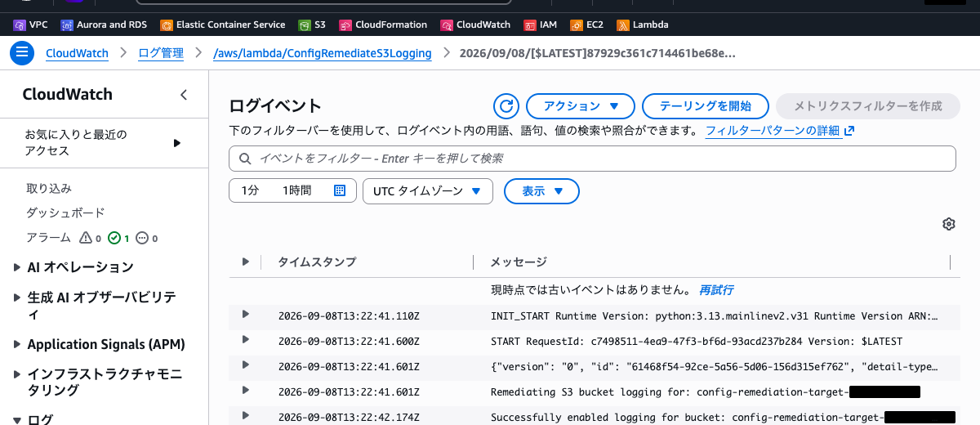
Task: Sort by タイムスタンプ column header
Action: pos(317,262)
